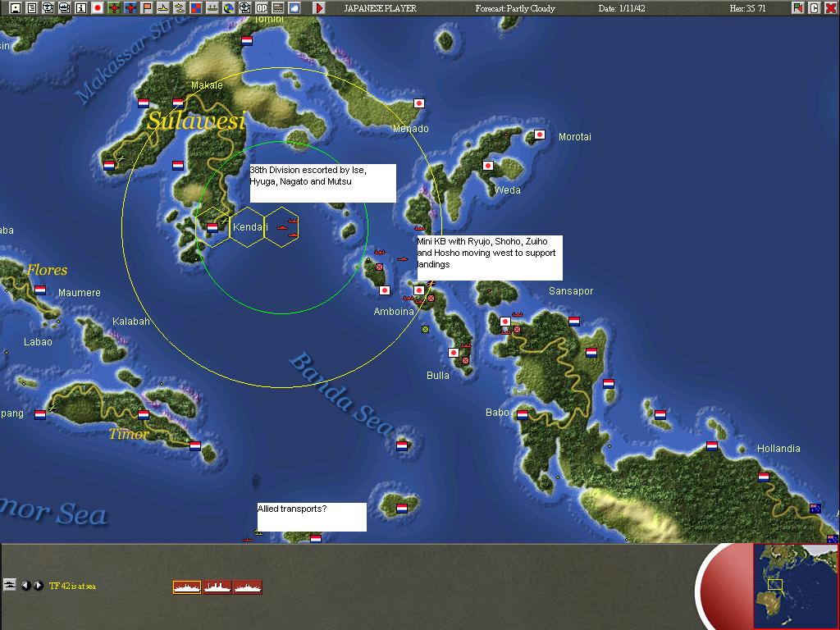Select the Japanese flag base at Menado
840x630 pixels.
[419, 103]
